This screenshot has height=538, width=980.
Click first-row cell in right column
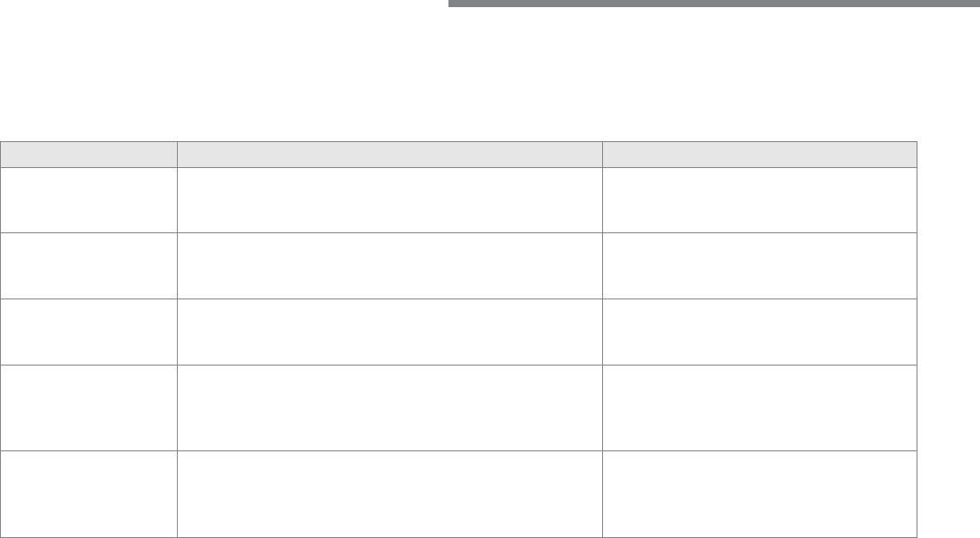click(759, 200)
